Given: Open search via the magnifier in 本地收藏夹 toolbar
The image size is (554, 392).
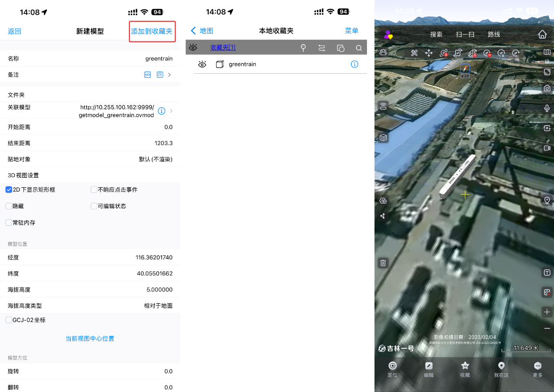Looking at the screenshot, I should pyautogui.click(x=359, y=47).
